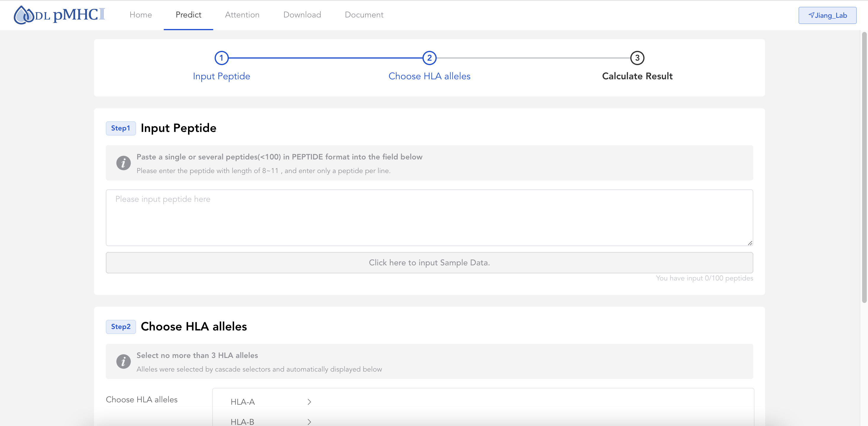This screenshot has height=426, width=868.
Task: Open the Download tab
Action: click(x=302, y=15)
